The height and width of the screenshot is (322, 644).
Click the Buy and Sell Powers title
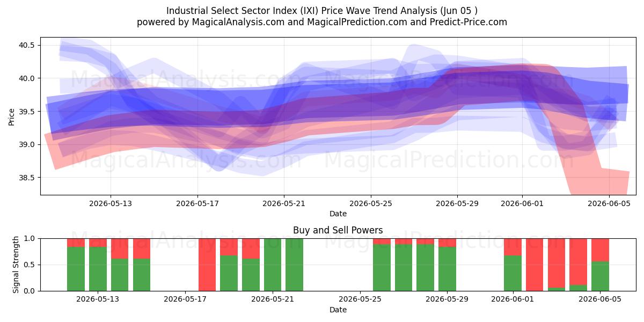[338, 230]
